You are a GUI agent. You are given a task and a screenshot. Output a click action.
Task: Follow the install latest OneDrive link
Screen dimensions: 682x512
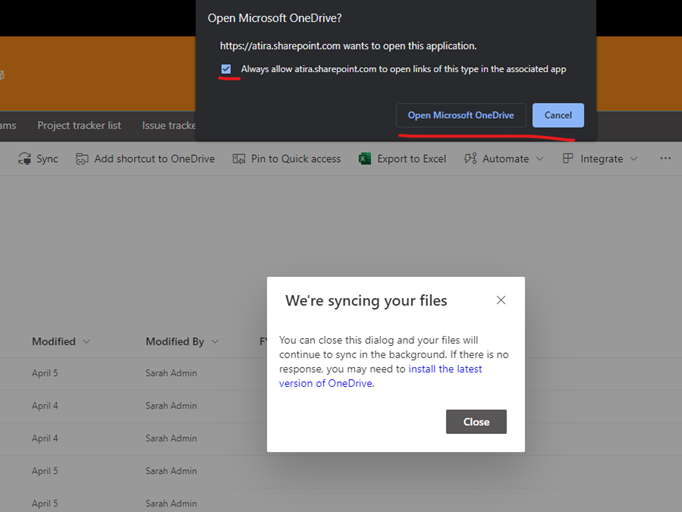pyautogui.click(x=381, y=376)
